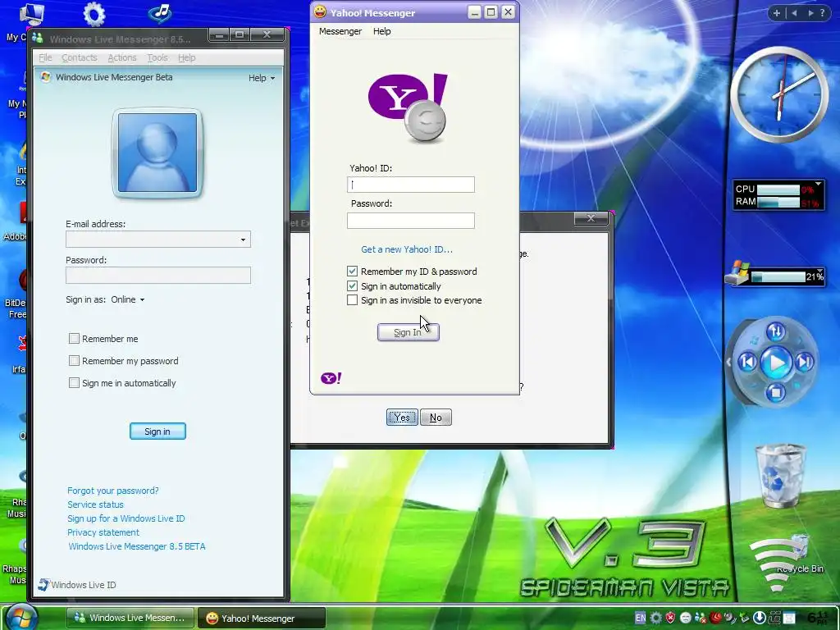Open Sign up for a Windows Live ID link
This screenshot has height=630, width=840.
tap(126, 518)
